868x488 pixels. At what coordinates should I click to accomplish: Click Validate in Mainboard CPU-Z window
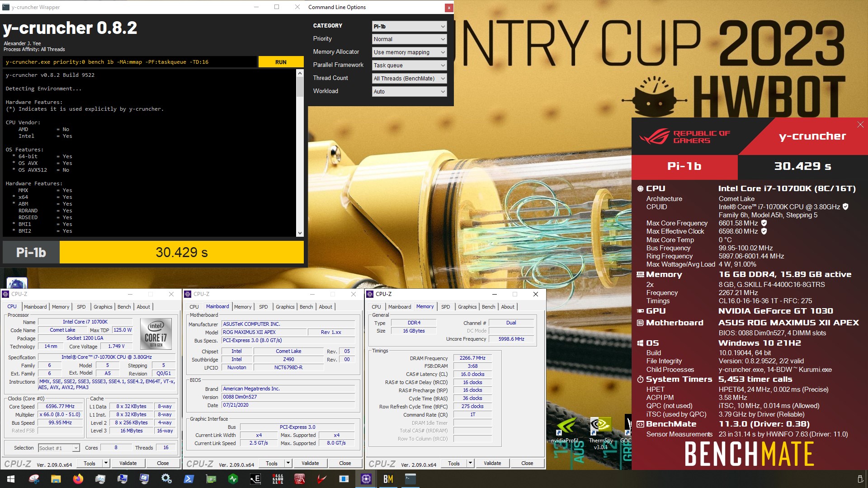[x=310, y=463]
